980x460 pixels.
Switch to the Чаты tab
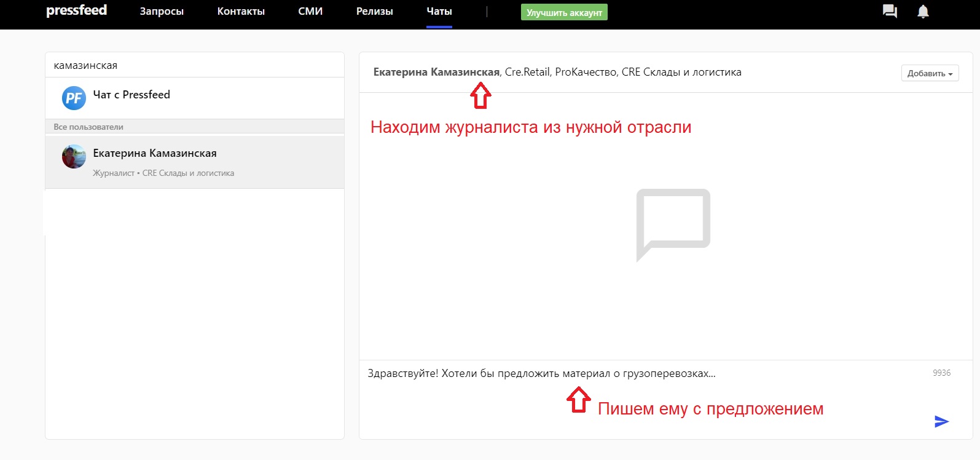click(x=439, y=11)
